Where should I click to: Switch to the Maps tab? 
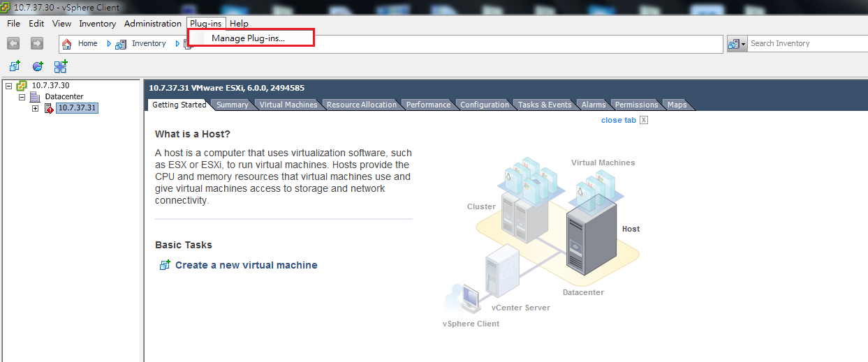point(677,105)
